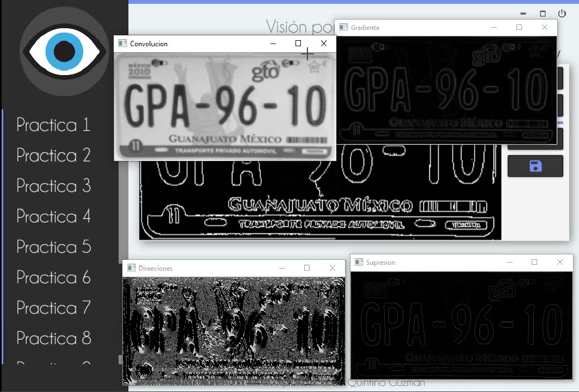Click the blurred plate image in Convolucion

[225, 106]
